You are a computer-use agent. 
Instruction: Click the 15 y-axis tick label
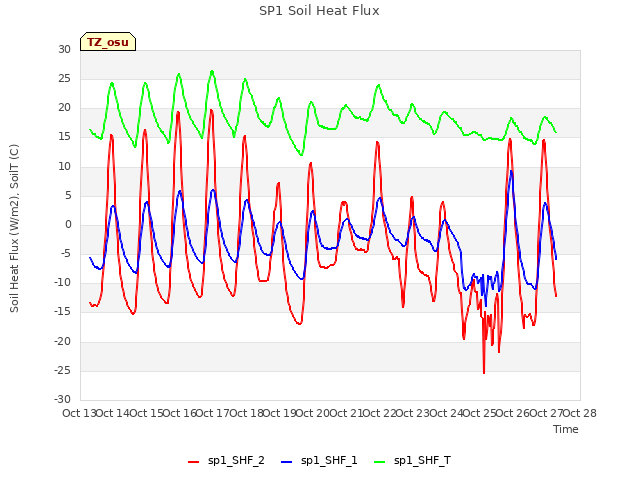pos(64,137)
